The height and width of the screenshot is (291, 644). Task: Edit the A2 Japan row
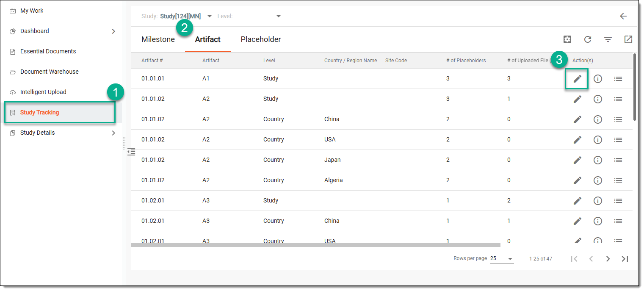[x=577, y=160]
